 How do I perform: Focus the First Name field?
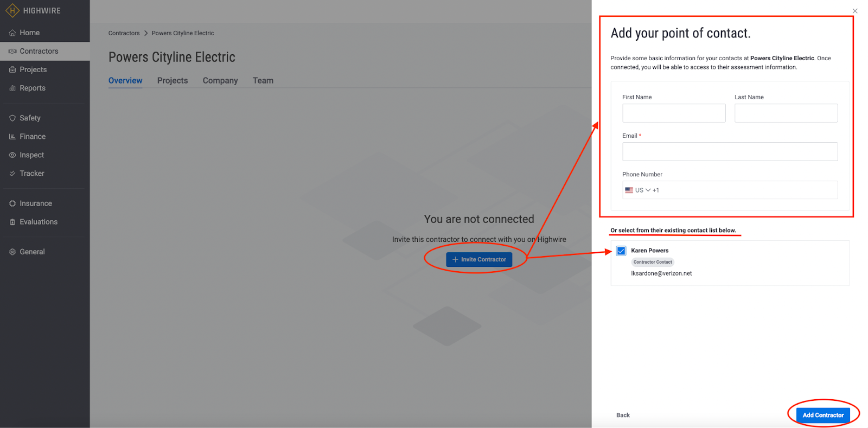pos(674,113)
